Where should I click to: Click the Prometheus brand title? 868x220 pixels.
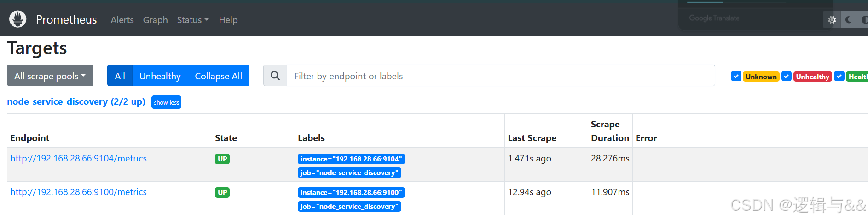pyautogui.click(x=66, y=19)
